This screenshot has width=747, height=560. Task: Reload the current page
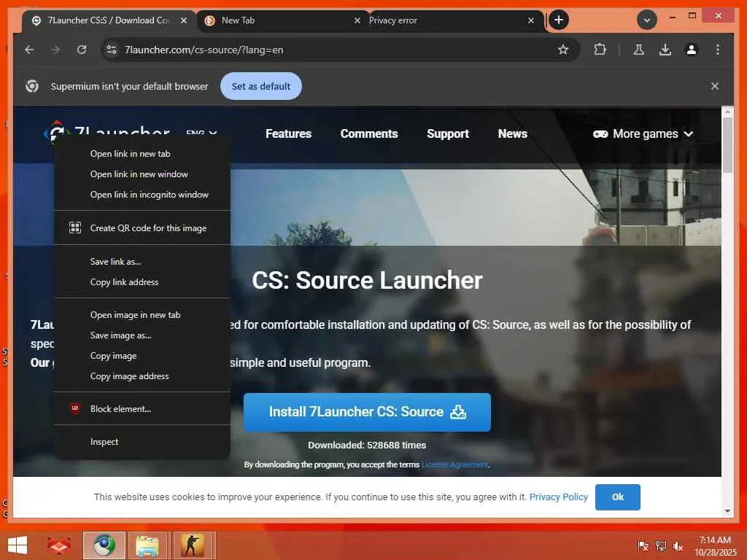pos(82,50)
